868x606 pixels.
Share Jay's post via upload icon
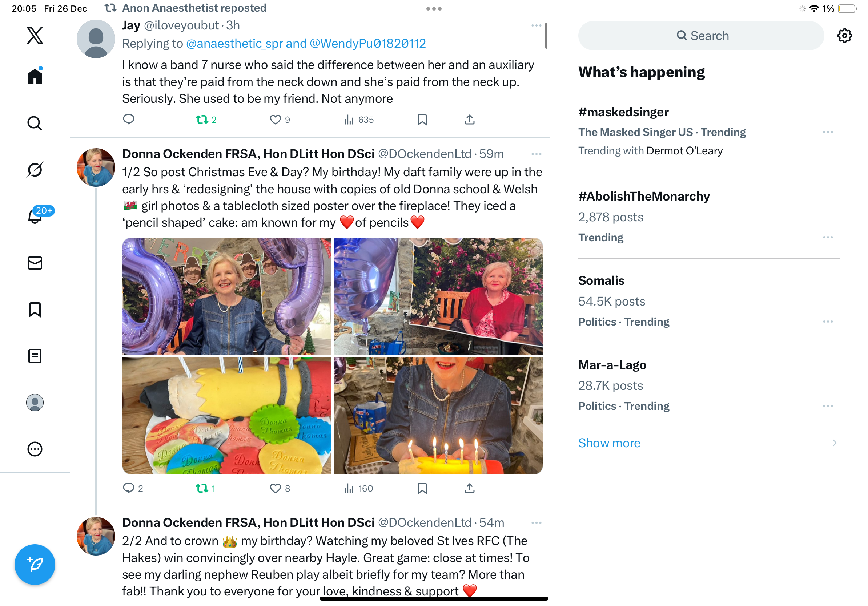click(469, 120)
